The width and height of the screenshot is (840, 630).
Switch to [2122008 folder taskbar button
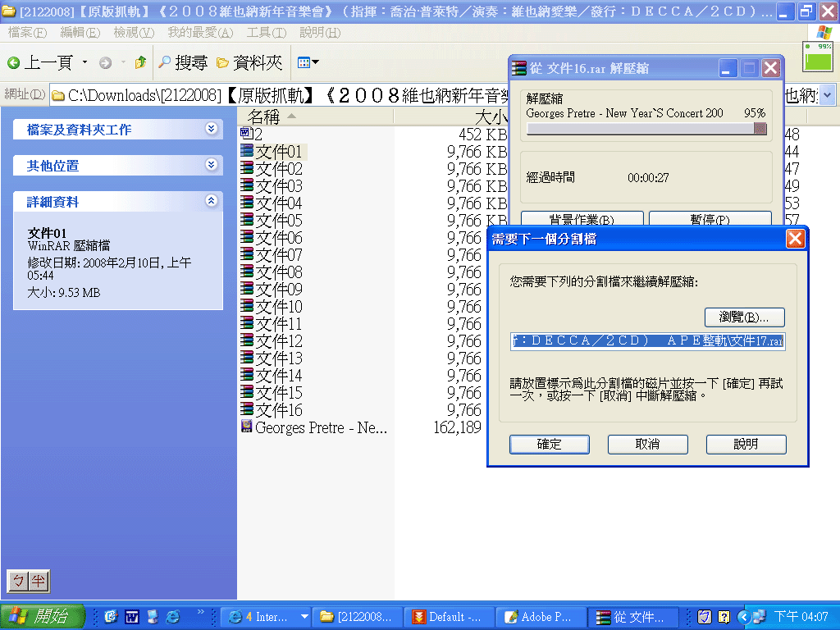(x=358, y=617)
